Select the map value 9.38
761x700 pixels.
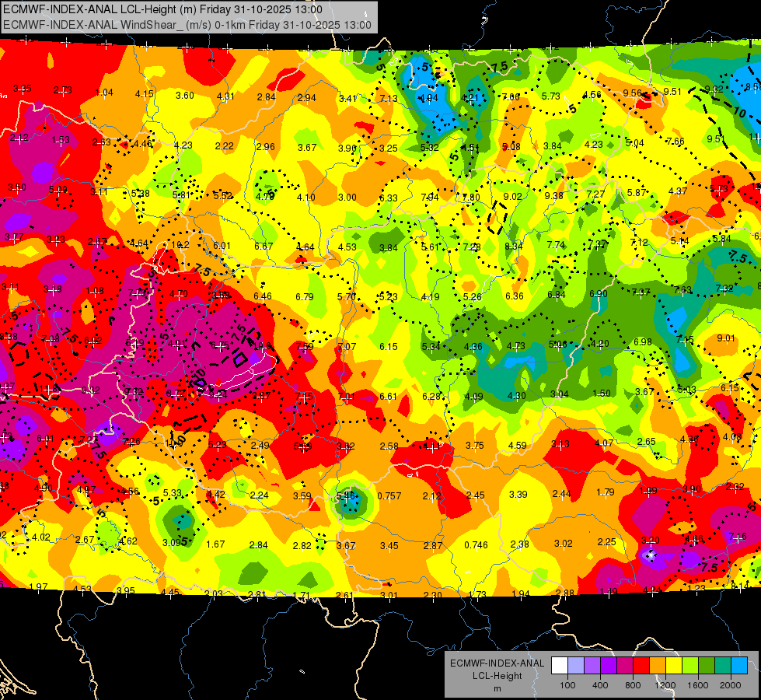pyautogui.click(x=554, y=195)
